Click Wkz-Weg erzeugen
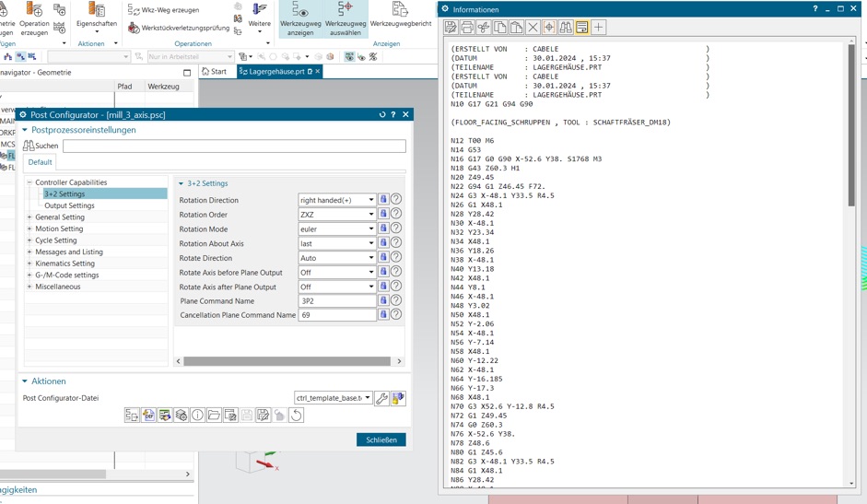Viewport: 867px width, 504px height. (164, 10)
